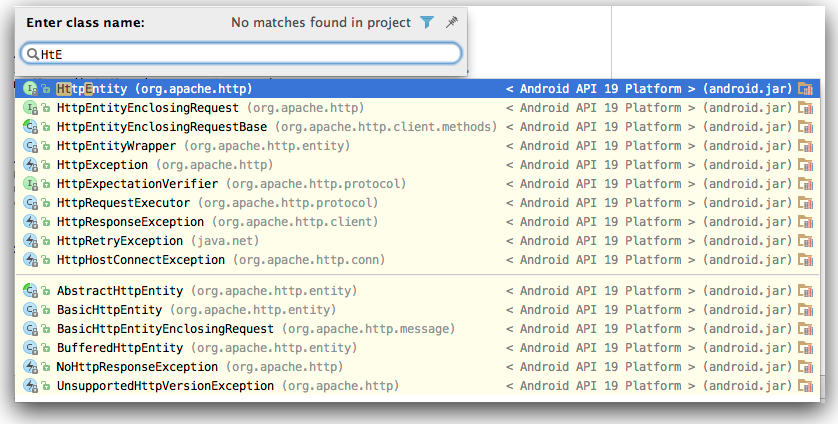The height and width of the screenshot is (424, 838).
Task: Toggle the filter funnel icon
Action: click(426, 22)
